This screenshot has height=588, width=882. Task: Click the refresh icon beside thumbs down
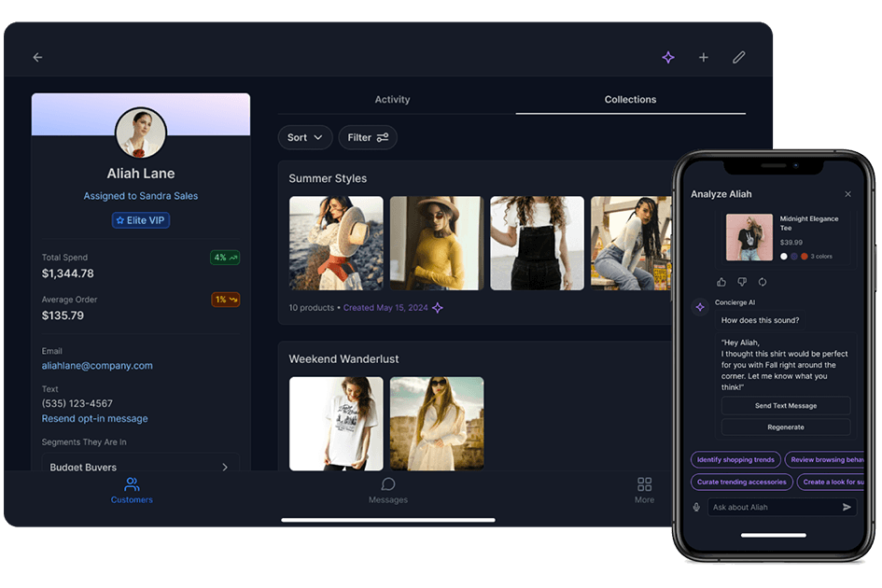click(763, 282)
